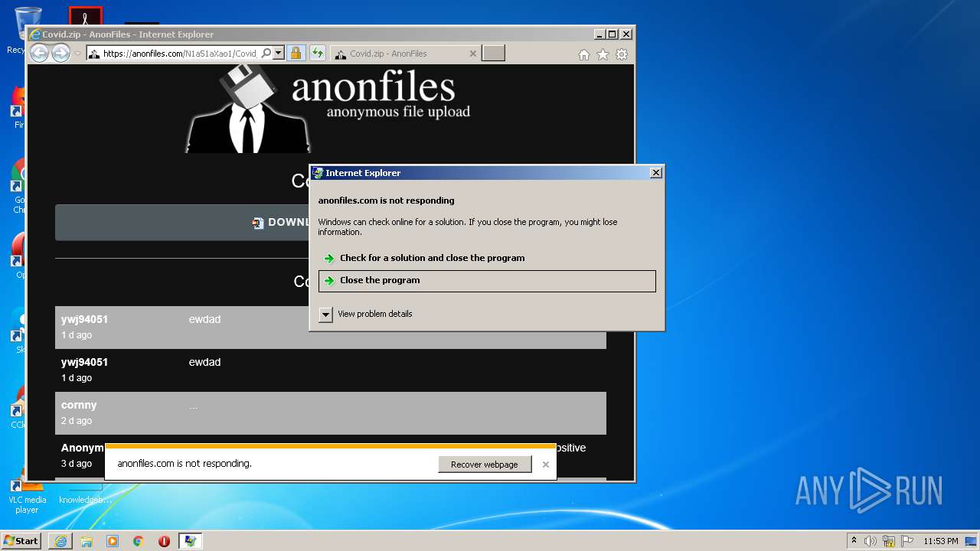Viewport: 980px width, 551px height.
Task: Select the error reporting taskbar item
Action: (x=190, y=541)
